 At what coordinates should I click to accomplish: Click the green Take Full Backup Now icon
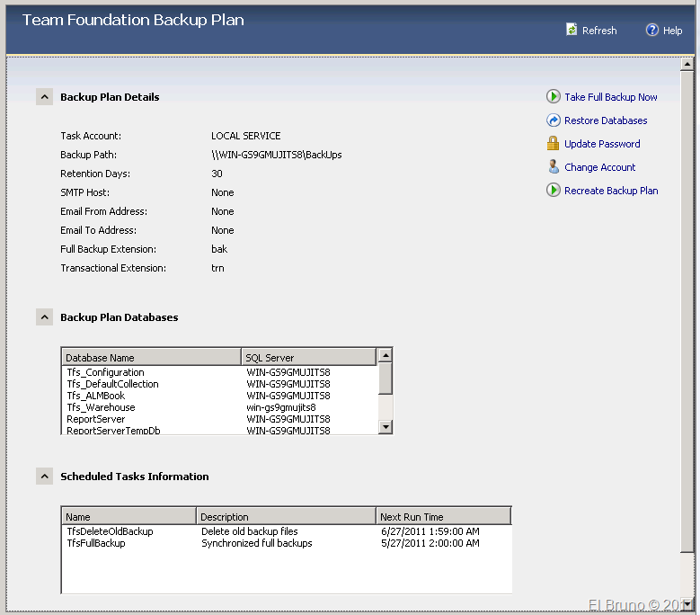pyautogui.click(x=554, y=97)
